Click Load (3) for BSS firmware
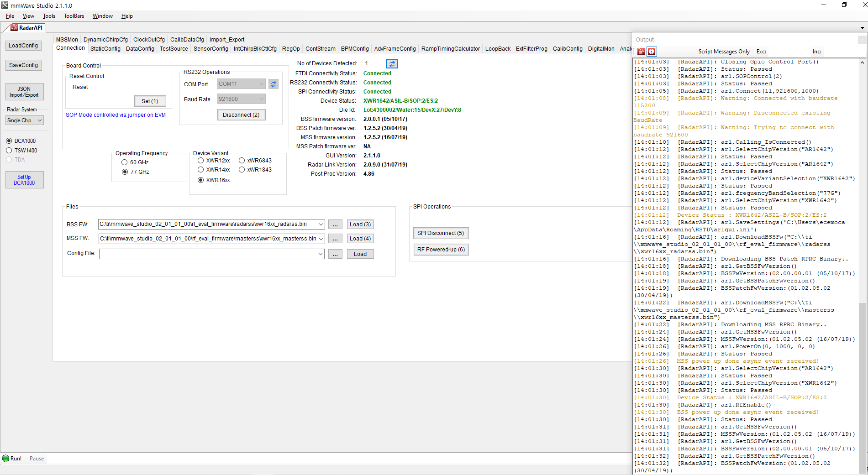The width and height of the screenshot is (868, 475). [360, 224]
